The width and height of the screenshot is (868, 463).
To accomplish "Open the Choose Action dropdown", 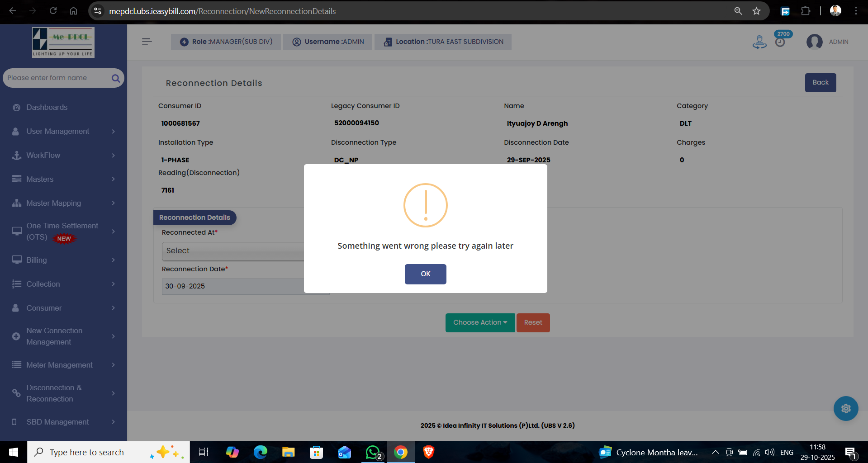I will point(480,323).
